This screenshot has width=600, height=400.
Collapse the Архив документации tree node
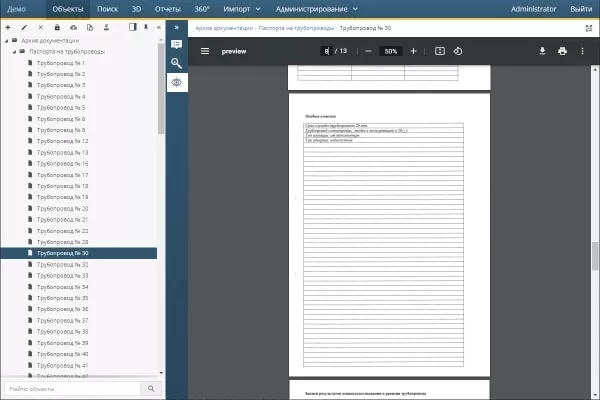7,40
